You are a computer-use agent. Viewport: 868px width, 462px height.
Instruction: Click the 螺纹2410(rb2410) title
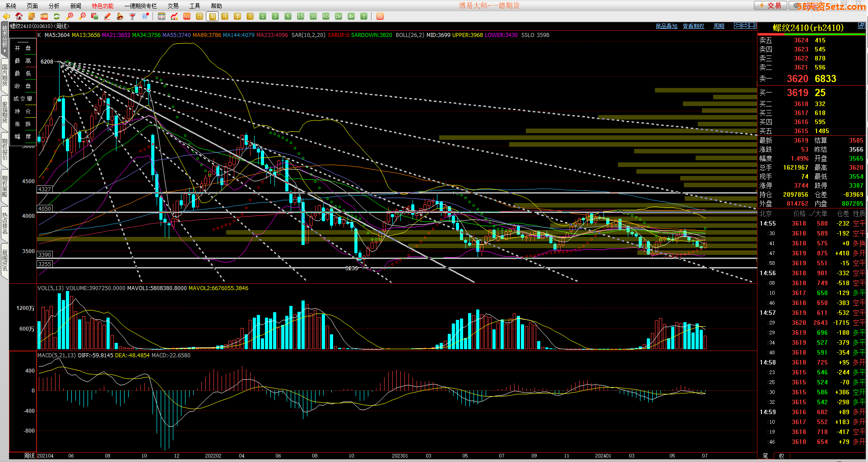tap(808, 28)
